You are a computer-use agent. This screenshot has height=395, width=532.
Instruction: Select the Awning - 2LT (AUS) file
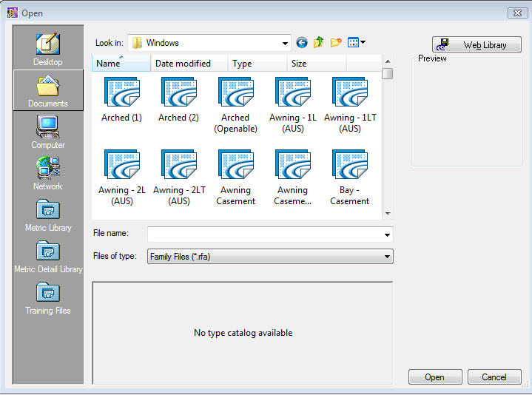point(179,178)
